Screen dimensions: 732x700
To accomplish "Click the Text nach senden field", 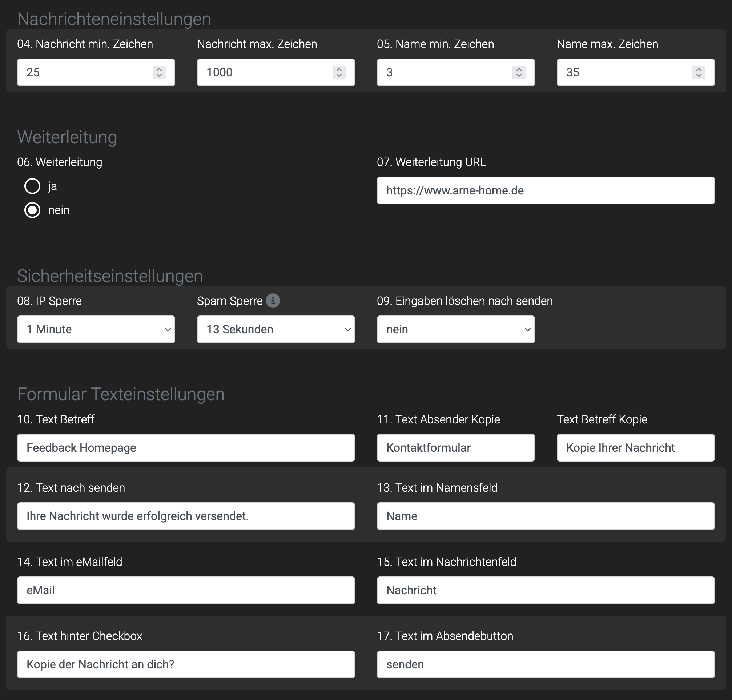I will 186,516.
